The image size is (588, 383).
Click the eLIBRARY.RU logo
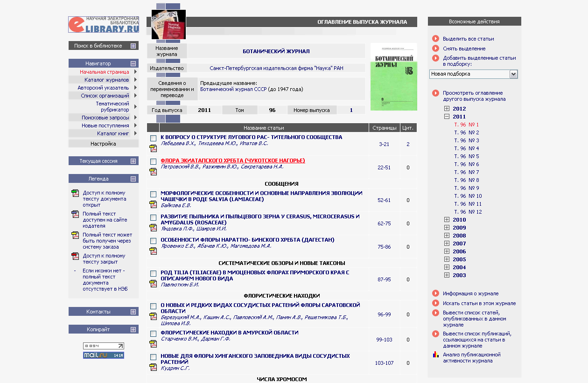[x=104, y=25]
